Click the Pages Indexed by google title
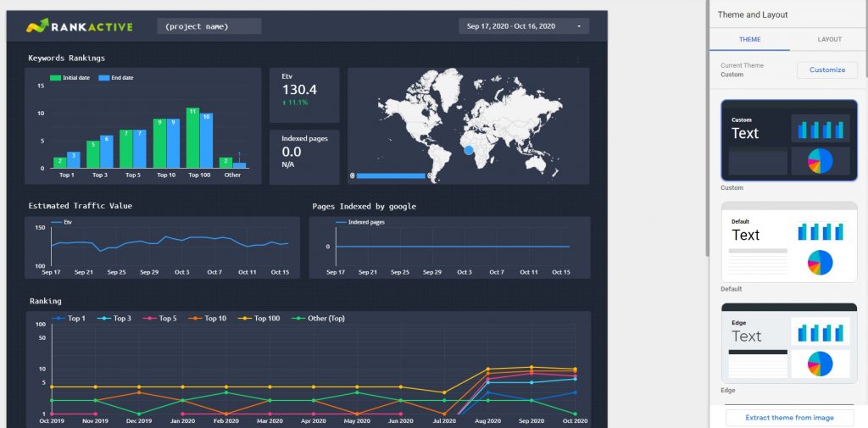The width and height of the screenshot is (868, 428). (x=364, y=206)
